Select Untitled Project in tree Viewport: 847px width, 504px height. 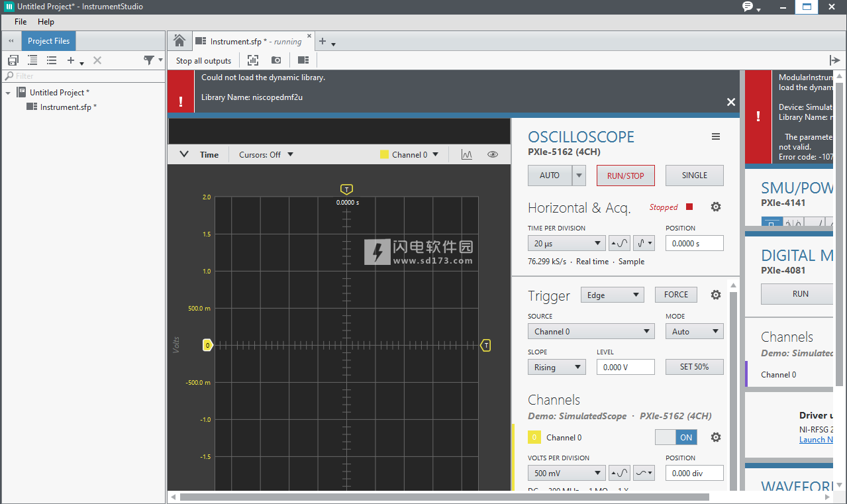[x=59, y=92]
